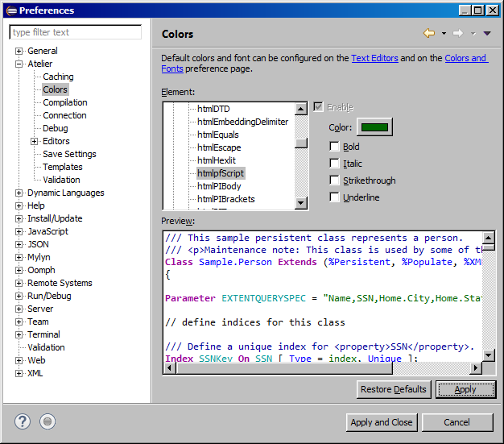Image resolution: width=504 pixels, height=444 pixels.
Task: Select htmlDTD in Element list
Action: pyautogui.click(x=213, y=109)
